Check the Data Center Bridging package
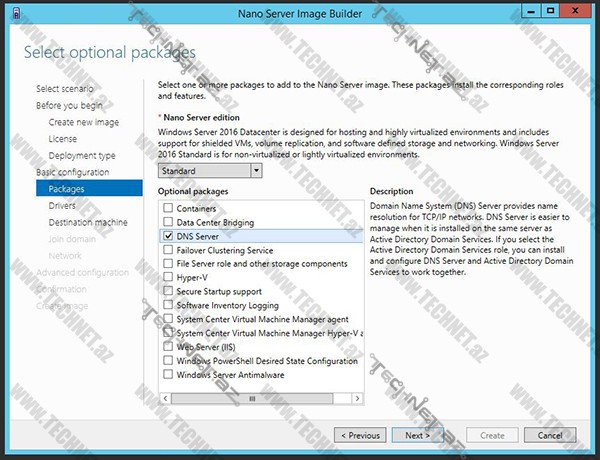 pyautogui.click(x=168, y=222)
